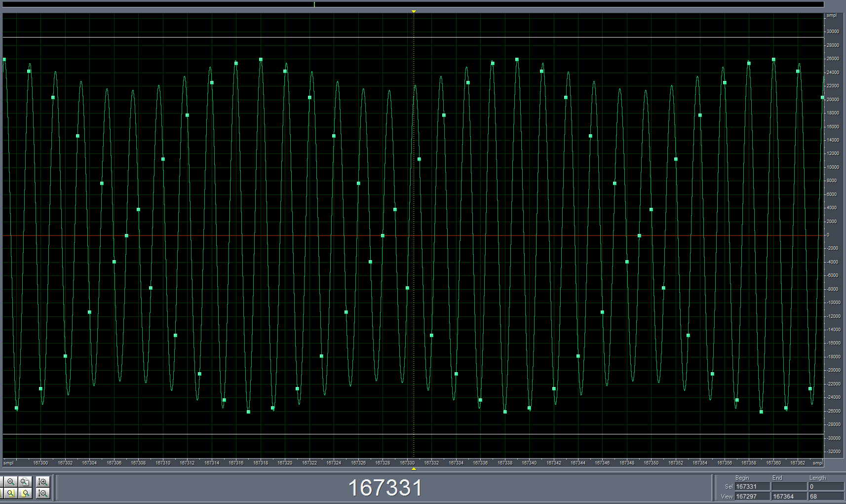Click the Zoom In Vertically button

coord(43,482)
